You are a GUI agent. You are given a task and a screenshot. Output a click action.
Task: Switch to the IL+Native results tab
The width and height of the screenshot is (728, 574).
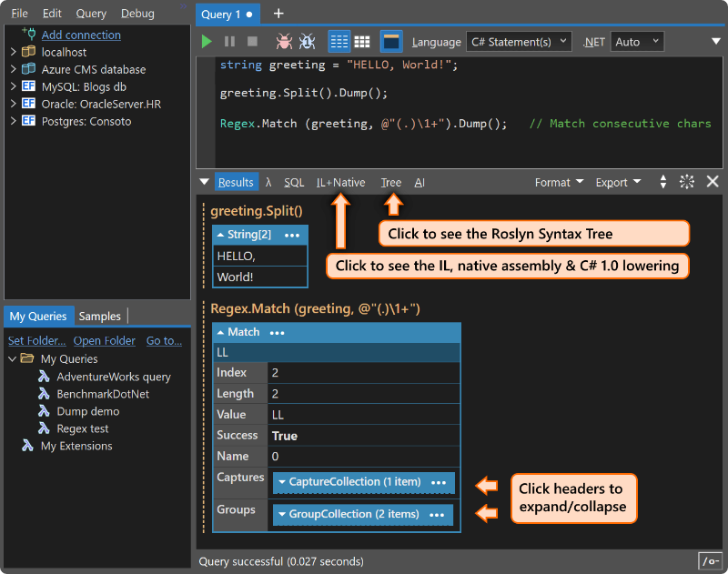pos(340,183)
